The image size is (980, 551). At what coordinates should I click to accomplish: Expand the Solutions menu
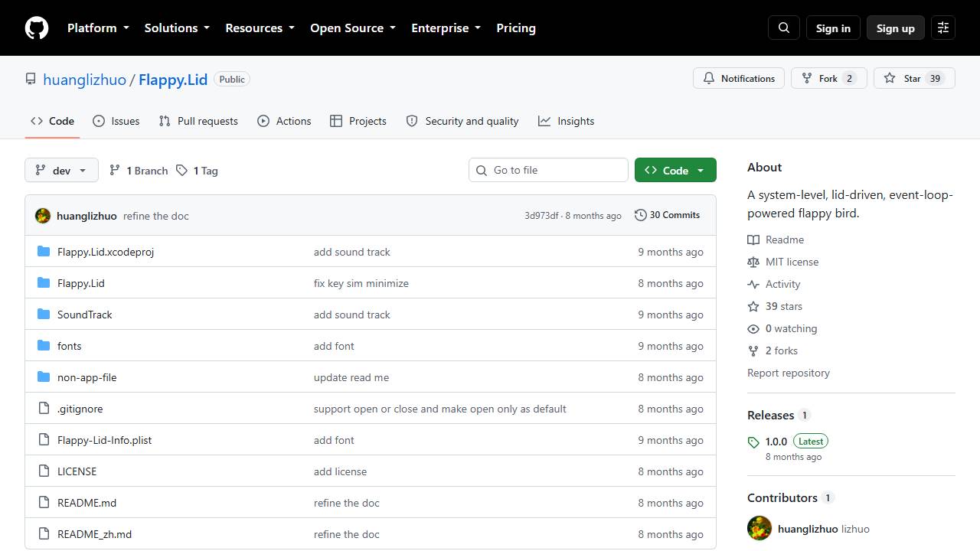pos(177,28)
